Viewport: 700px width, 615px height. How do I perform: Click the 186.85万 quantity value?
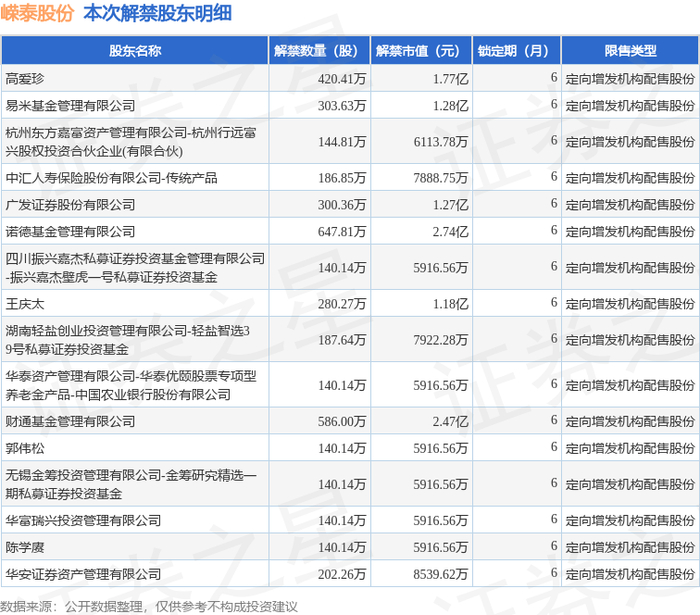pos(342,178)
